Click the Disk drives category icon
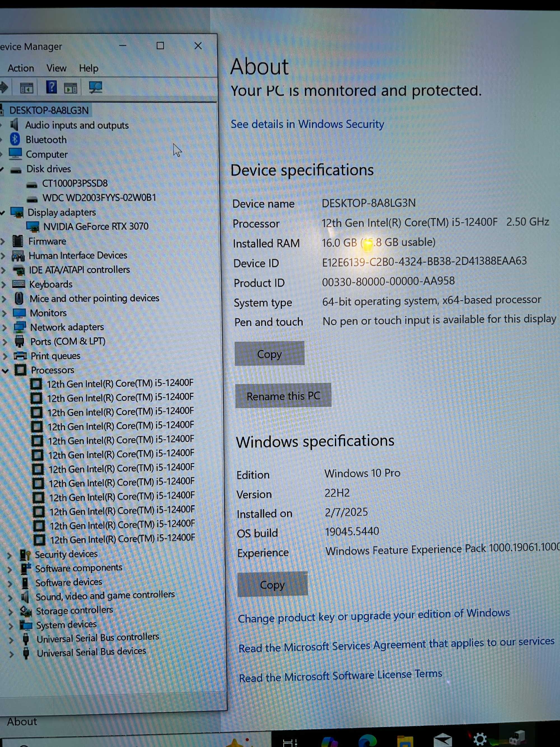560x747 pixels. coord(15,170)
